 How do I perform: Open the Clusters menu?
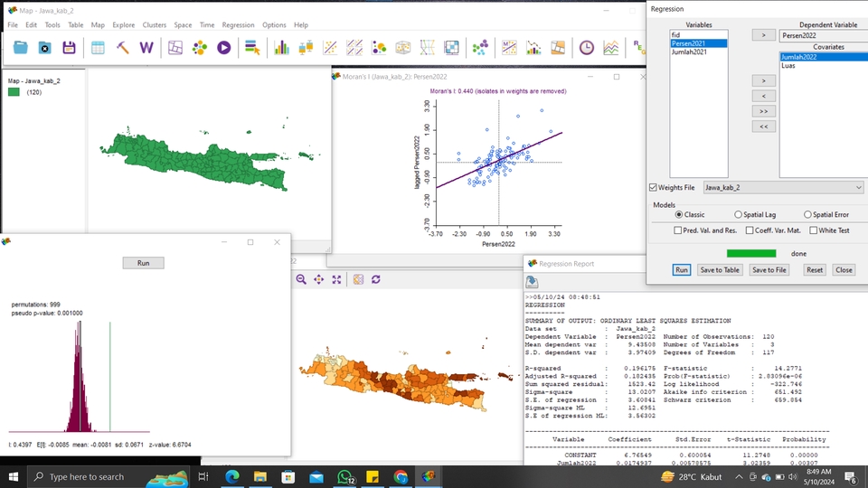(155, 25)
